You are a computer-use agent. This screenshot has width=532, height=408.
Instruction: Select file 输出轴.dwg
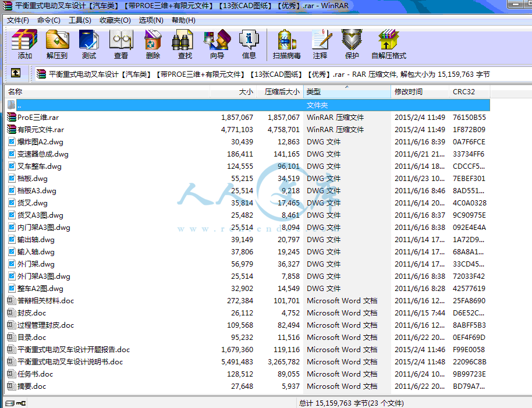36,239
